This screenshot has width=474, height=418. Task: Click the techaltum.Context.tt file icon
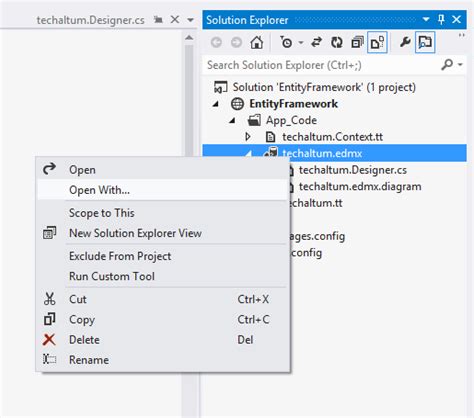coord(270,137)
